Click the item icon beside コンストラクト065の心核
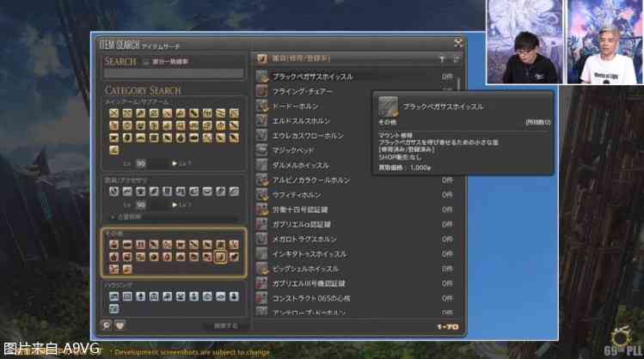 (x=261, y=298)
